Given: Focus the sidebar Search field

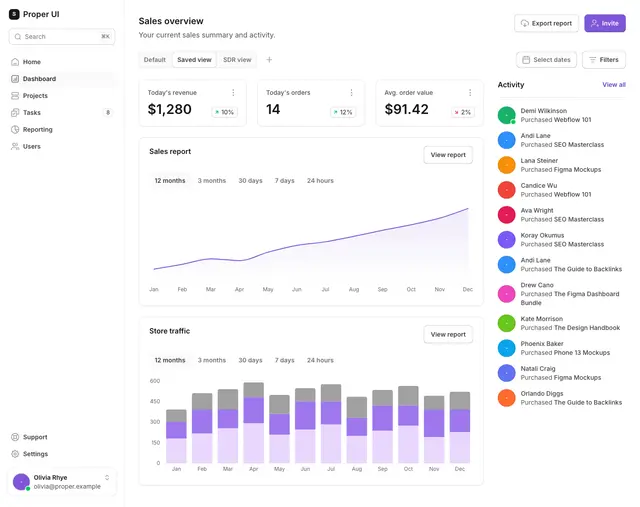Looking at the screenshot, I should pos(62,36).
